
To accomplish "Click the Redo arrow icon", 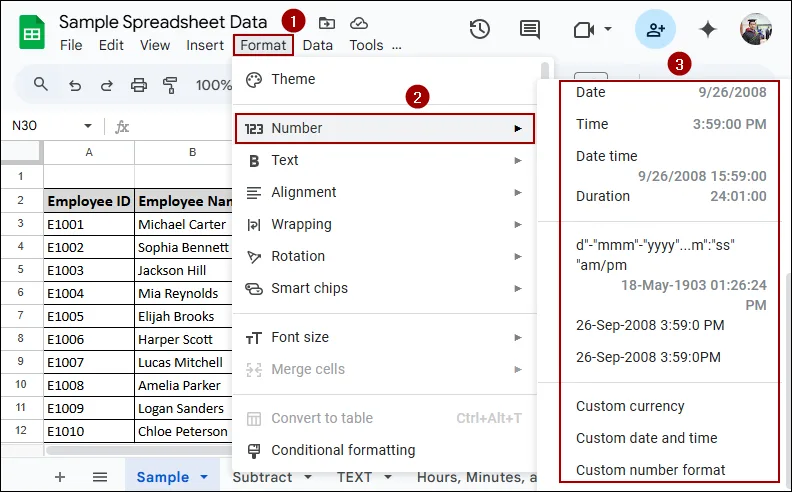I will (106, 85).
